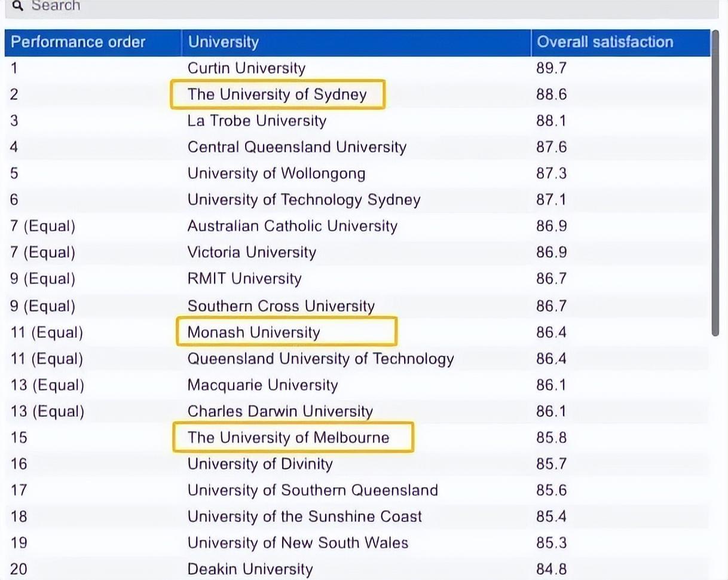
Task: Pick Macquarie University
Action: pos(262,385)
